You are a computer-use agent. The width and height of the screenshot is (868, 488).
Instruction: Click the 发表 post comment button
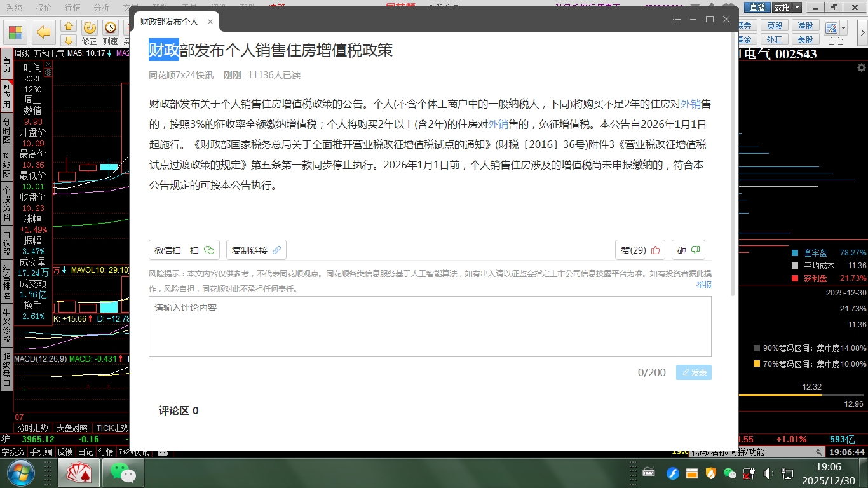[x=694, y=372]
